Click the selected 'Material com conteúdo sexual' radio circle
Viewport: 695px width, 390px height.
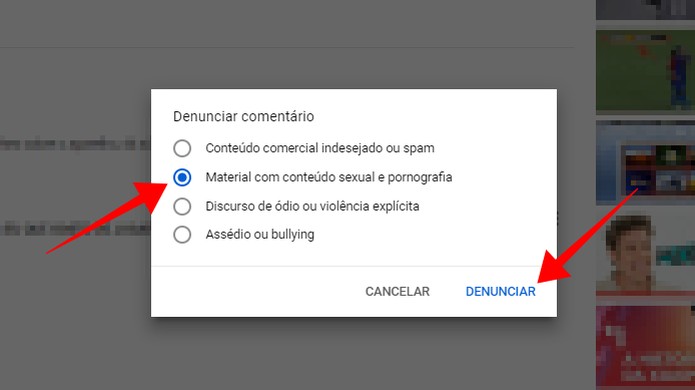click(x=182, y=177)
